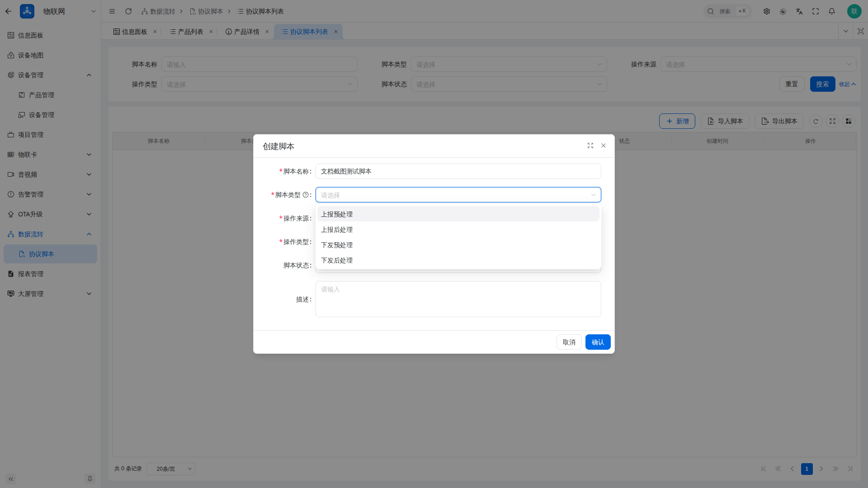Pin the sidebar with pin icon
This screenshot has height=488, width=868.
[90, 479]
